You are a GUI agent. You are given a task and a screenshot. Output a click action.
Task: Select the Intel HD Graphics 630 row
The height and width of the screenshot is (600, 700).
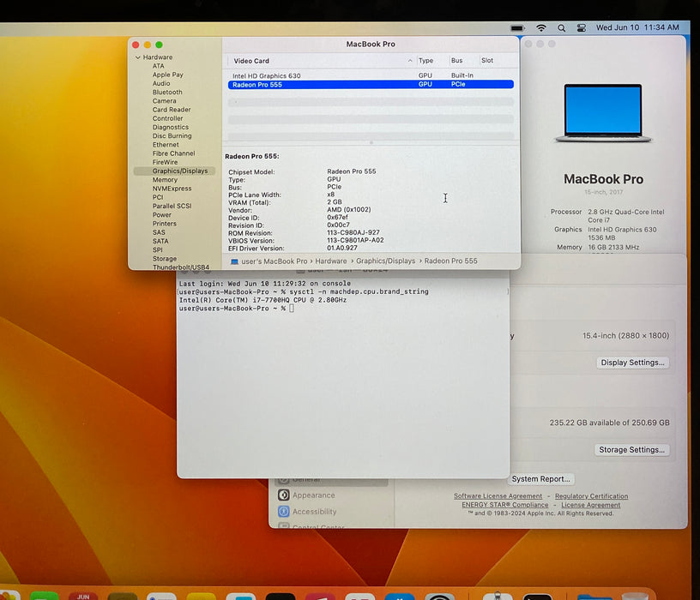[371, 75]
